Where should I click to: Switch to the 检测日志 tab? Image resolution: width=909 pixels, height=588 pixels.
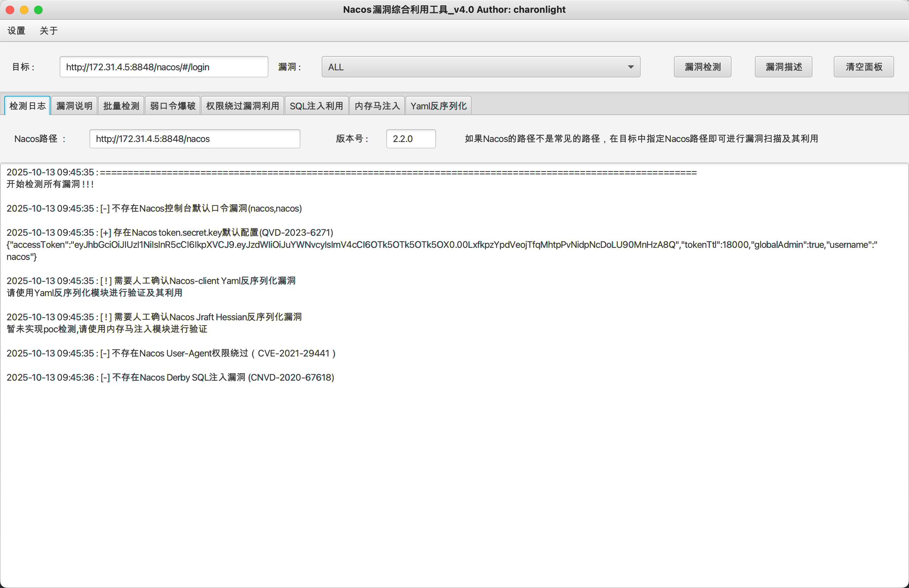(27, 106)
